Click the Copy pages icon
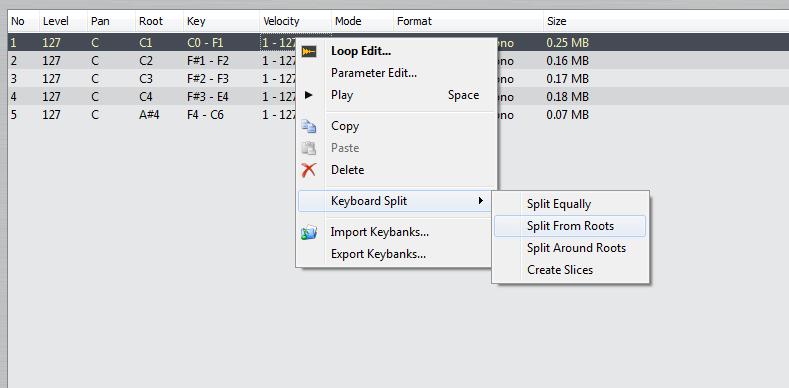 [308, 126]
